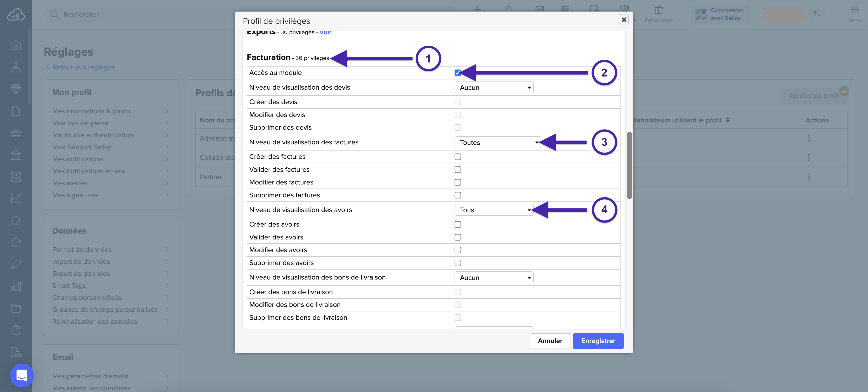Expand the bons de livraison visualisation dropdown
868x392 pixels.
(x=494, y=278)
